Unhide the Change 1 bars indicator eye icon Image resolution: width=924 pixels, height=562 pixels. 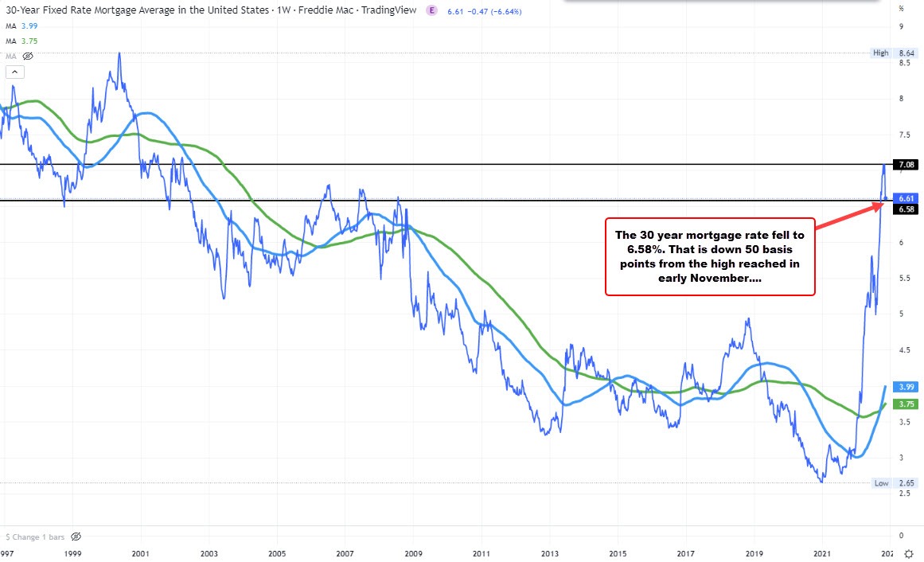point(76,537)
